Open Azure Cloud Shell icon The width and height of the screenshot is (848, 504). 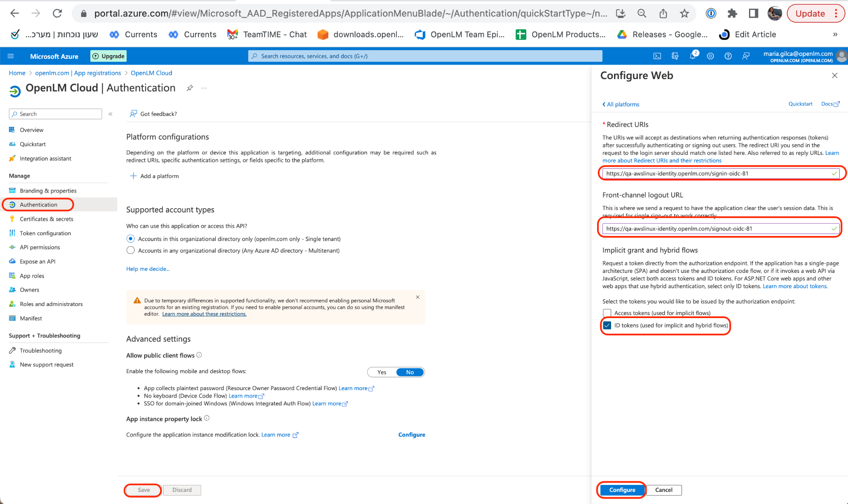(657, 56)
